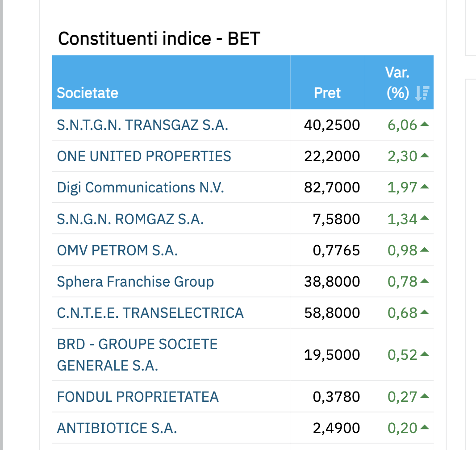476x450 pixels.
Task: Open S.N.T.G.N. TRANSGAZ S.A. company link
Action: tap(142, 125)
